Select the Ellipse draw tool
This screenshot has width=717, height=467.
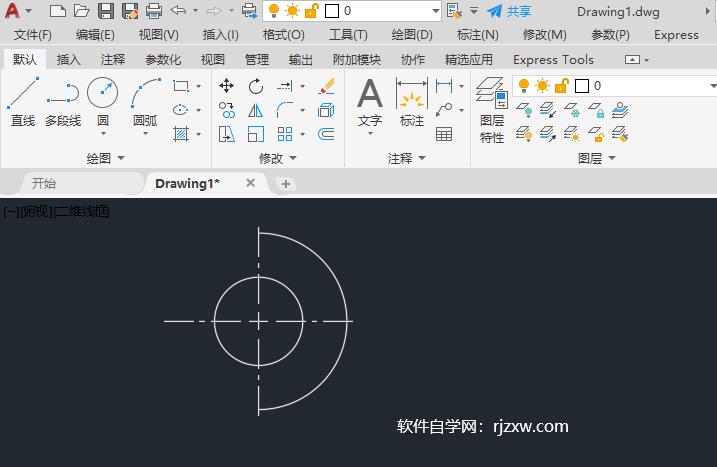tap(181, 110)
